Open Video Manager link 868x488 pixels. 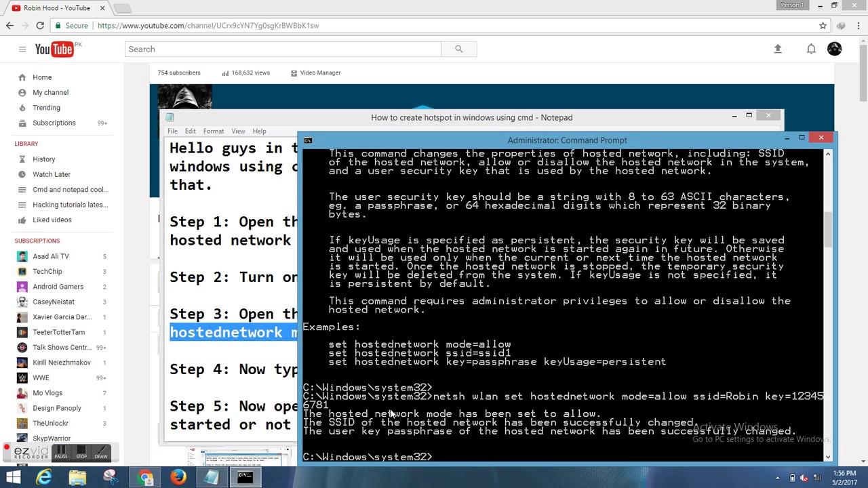315,73
